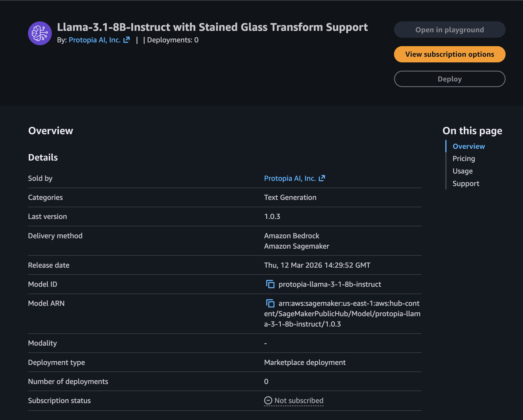
Task: Click protopia-llama-3-1-8b-instruct Model ID text
Action: tap(330, 284)
